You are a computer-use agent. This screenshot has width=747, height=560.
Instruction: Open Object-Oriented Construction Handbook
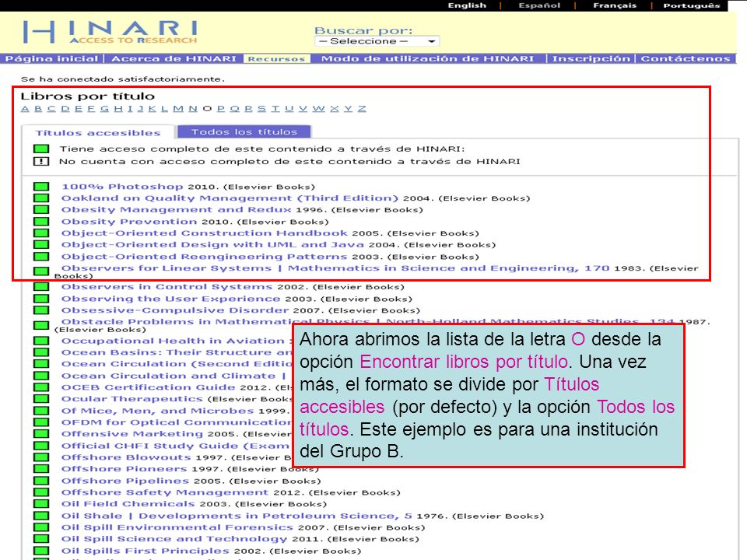click(205, 233)
